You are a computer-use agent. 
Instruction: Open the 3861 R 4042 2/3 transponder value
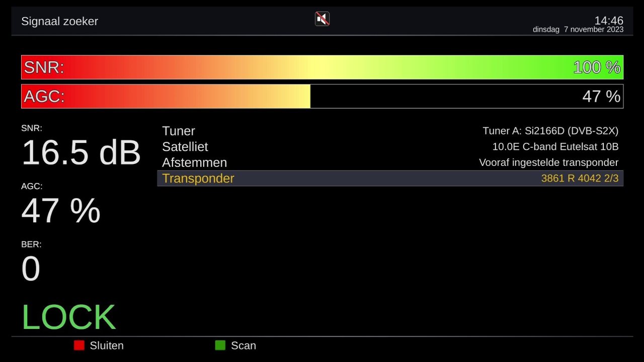point(579,178)
